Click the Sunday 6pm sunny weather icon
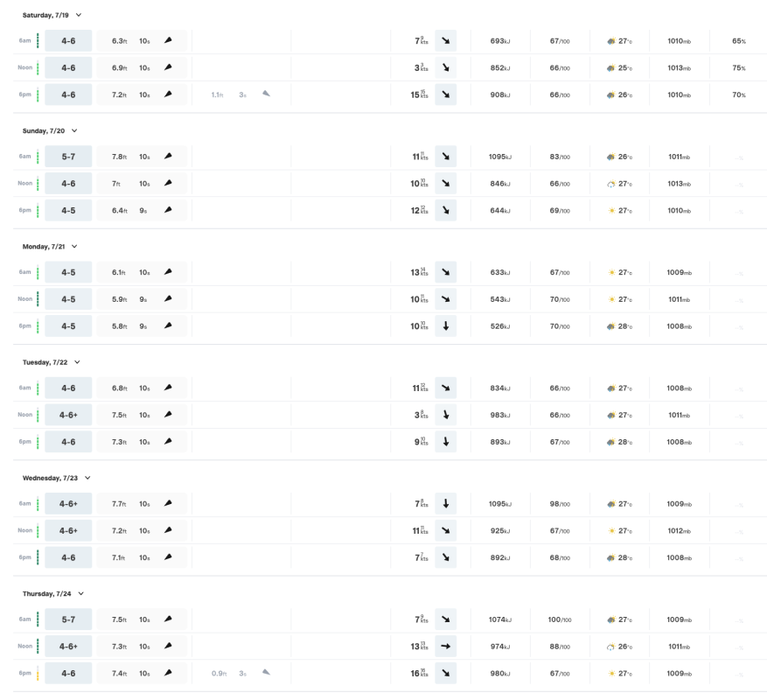Viewport: 767px width, 700px height. [x=611, y=211]
